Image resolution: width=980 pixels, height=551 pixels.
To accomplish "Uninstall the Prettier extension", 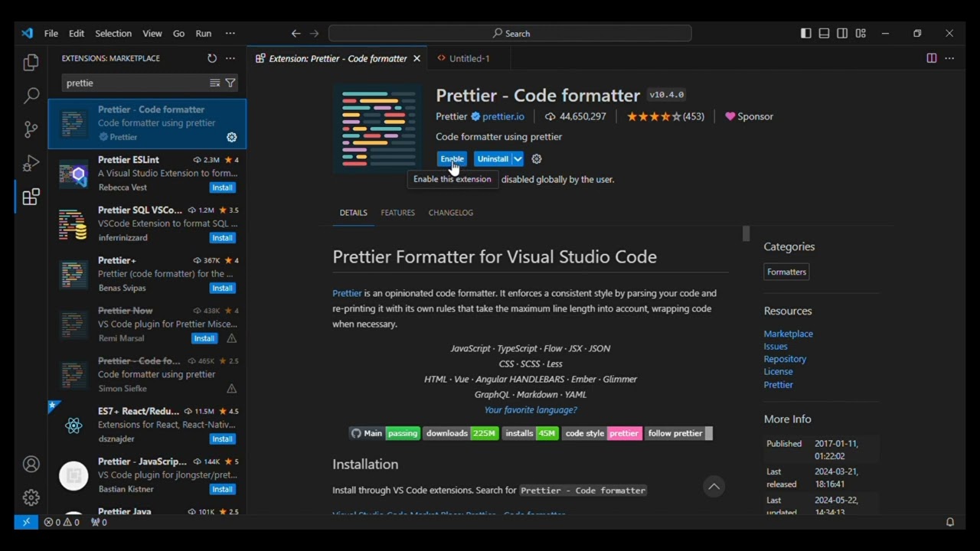I will point(492,159).
